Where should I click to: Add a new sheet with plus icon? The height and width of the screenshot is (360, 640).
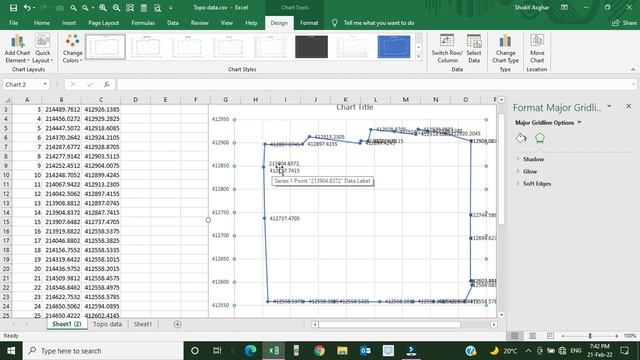(177, 324)
